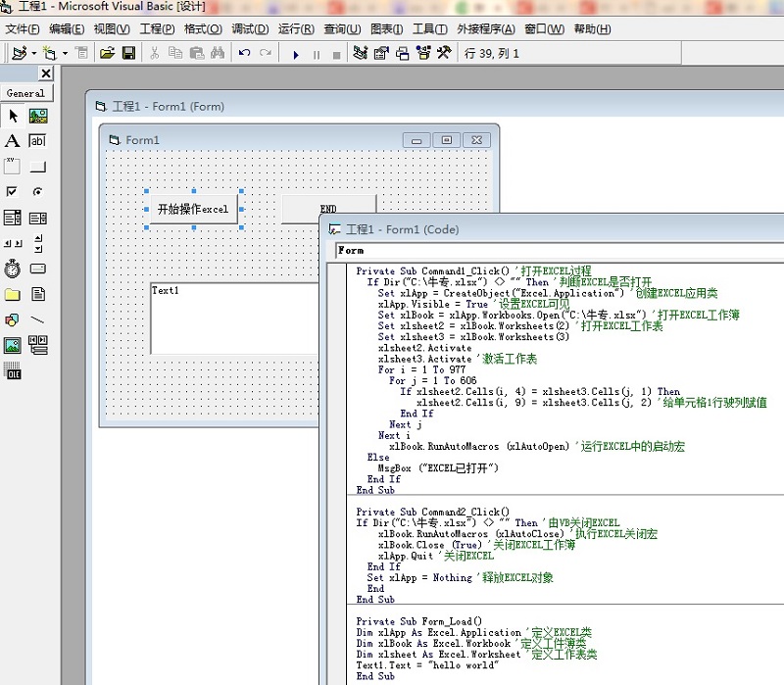Start the program with the blue Run arrow
Screen dimensions: 784x685
[x=296, y=55]
